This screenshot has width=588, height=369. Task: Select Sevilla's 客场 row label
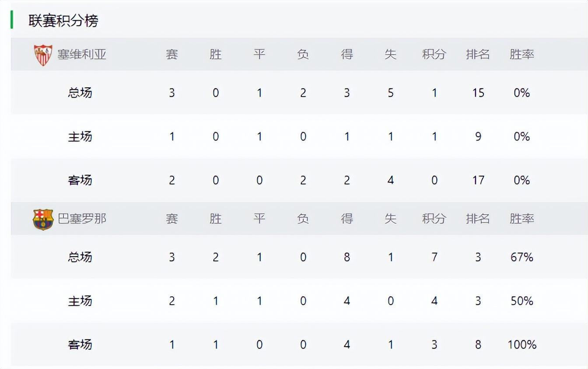80,180
